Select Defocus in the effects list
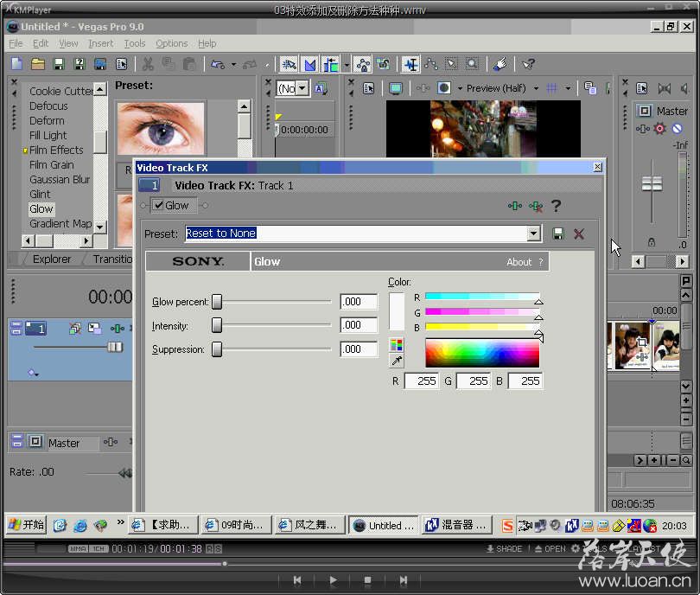This screenshot has width=700, height=595. (x=48, y=106)
